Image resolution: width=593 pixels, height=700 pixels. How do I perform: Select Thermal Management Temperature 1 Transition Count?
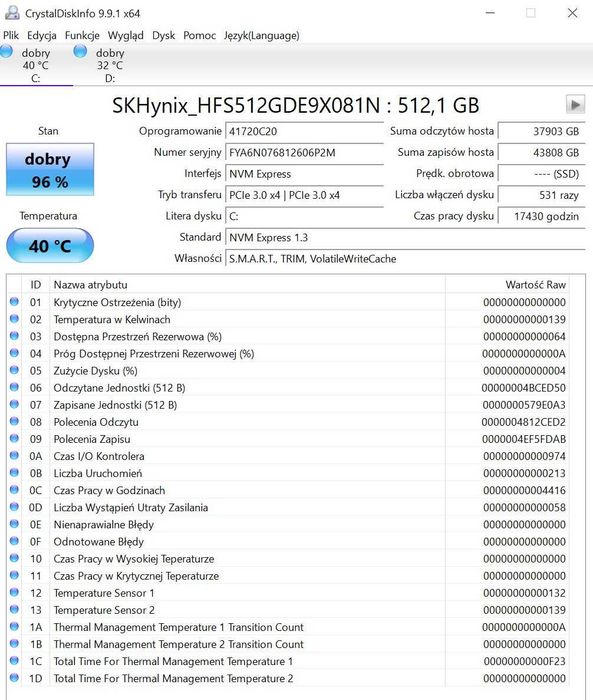pos(288,627)
